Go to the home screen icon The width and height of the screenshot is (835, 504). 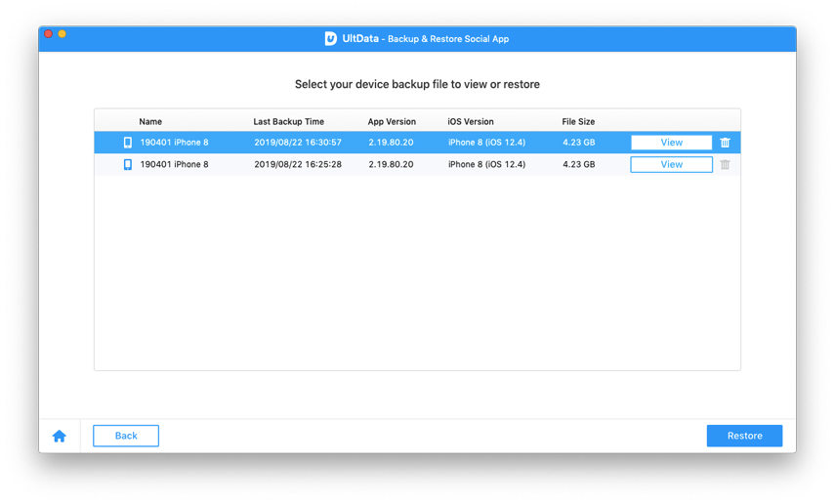tap(60, 437)
